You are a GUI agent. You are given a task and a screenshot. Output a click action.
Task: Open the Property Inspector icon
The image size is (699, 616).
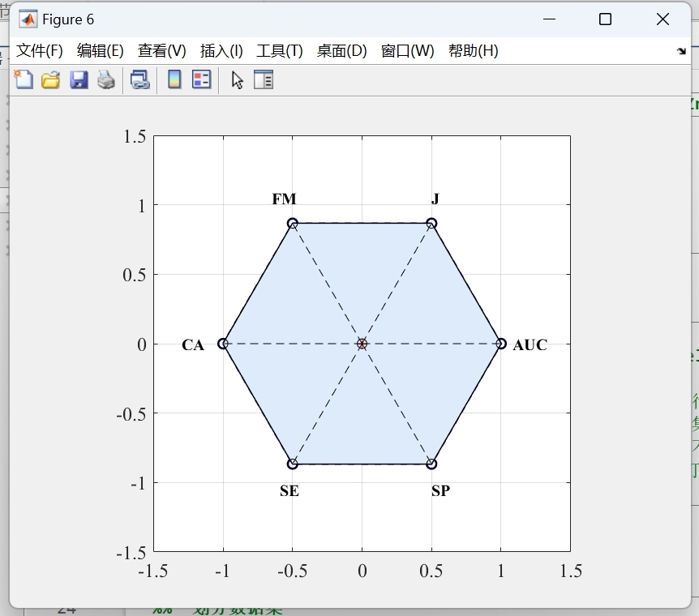coord(264,80)
